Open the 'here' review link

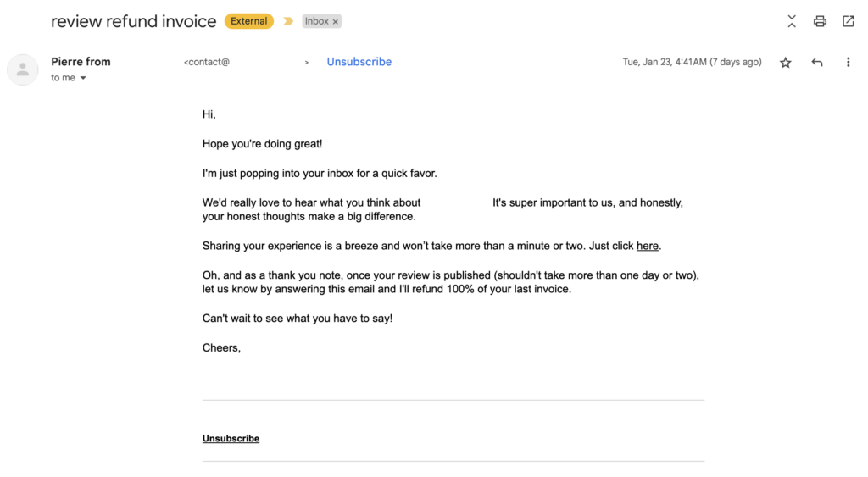[x=647, y=246]
